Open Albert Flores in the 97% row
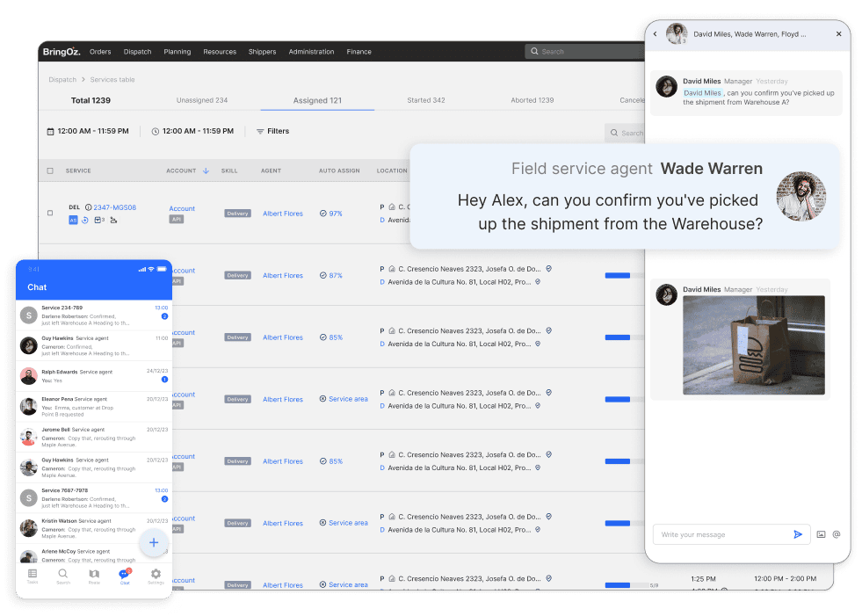The height and width of the screenshot is (616, 862). point(283,214)
